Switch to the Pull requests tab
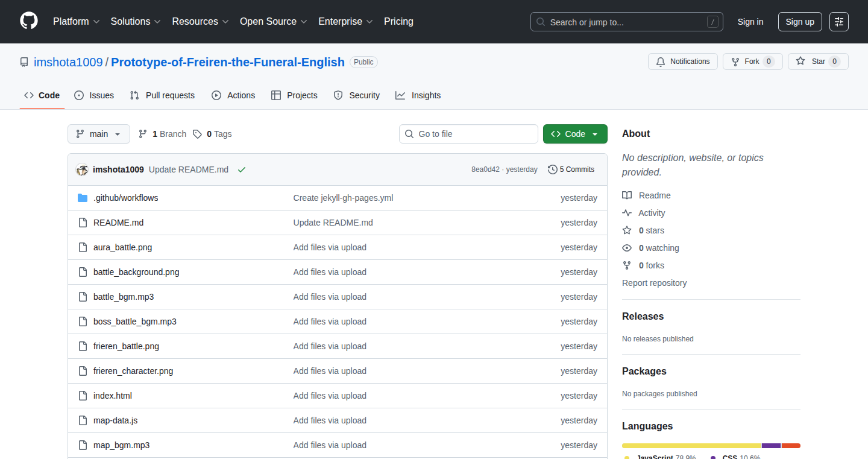868x459 pixels. 163,95
